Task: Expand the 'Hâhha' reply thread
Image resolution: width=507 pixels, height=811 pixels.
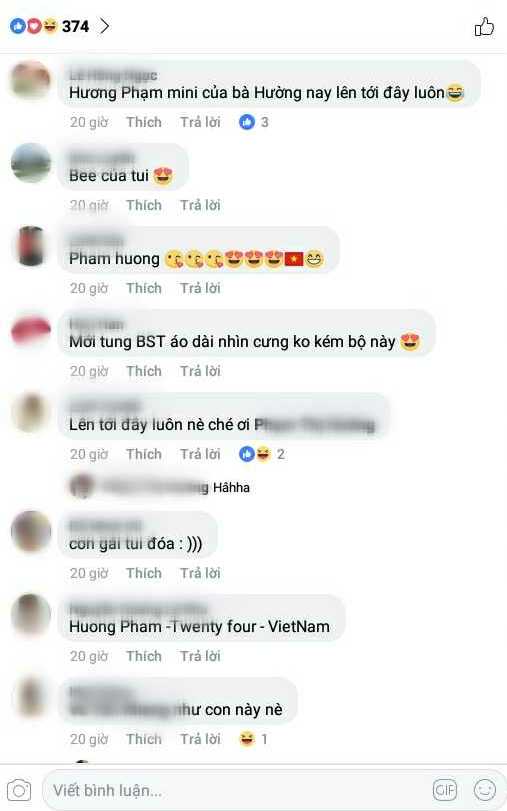Action: pyautogui.click(x=160, y=487)
